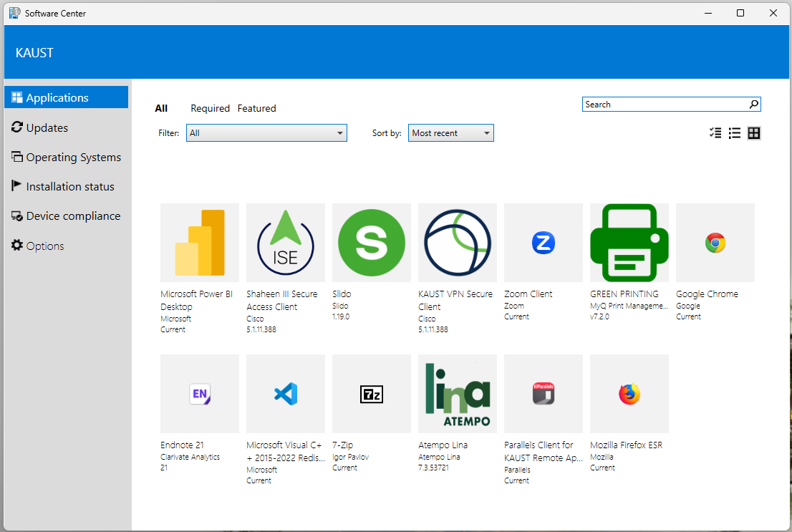This screenshot has height=532, width=792.
Task: Expand the Sort by Most recent dropdown
Action: pos(450,133)
